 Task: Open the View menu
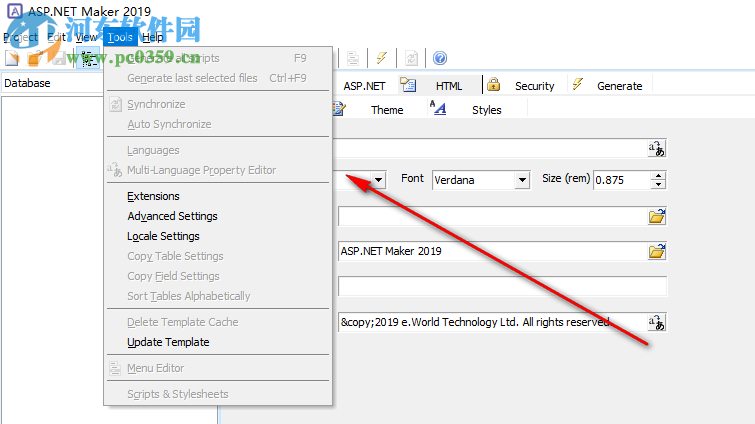[x=86, y=37]
